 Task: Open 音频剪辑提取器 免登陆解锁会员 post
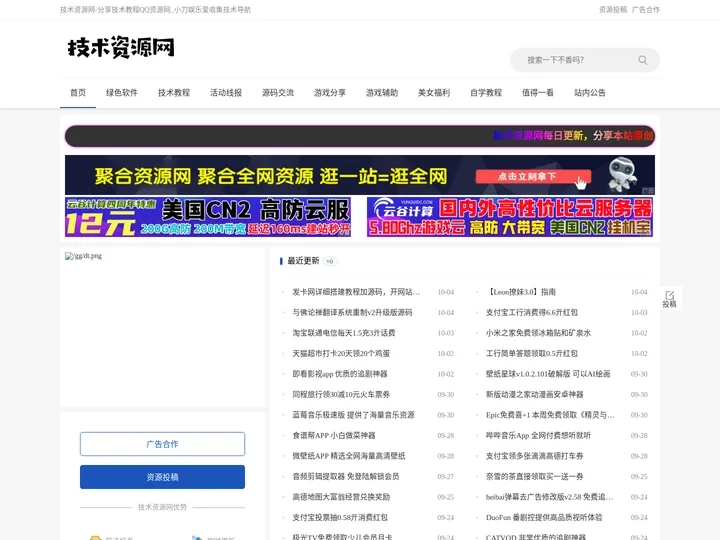point(346,477)
